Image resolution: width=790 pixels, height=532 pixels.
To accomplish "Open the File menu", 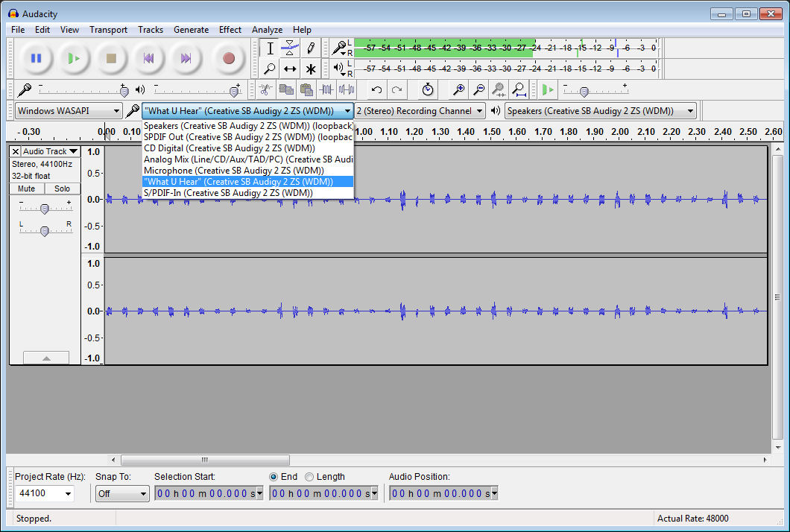I will [x=18, y=30].
